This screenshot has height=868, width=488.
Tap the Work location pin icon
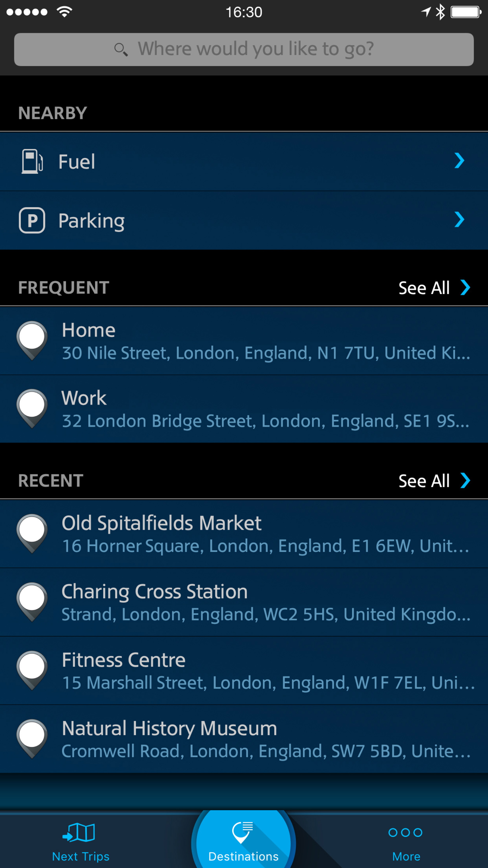(x=32, y=408)
